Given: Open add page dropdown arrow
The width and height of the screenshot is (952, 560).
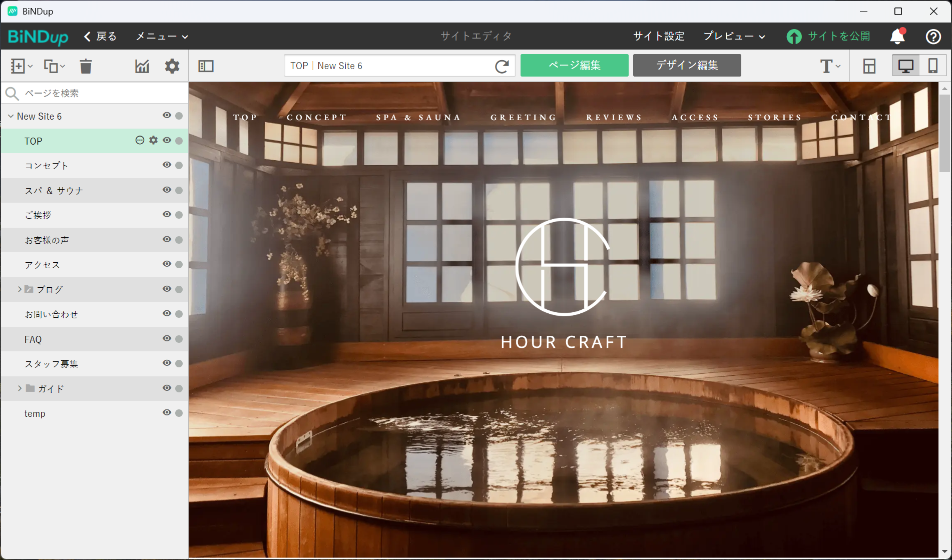Looking at the screenshot, I should pyautogui.click(x=31, y=67).
